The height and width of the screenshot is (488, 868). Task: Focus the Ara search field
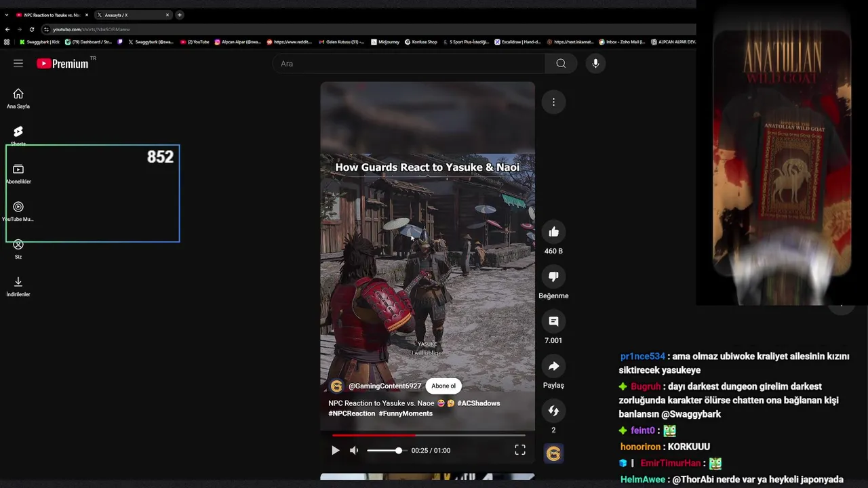pyautogui.click(x=408, y=64)
